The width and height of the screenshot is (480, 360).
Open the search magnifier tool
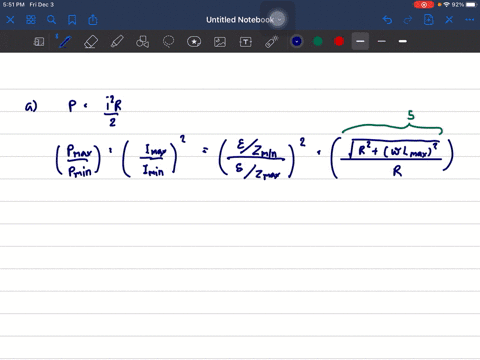click(x=51, y=20)
